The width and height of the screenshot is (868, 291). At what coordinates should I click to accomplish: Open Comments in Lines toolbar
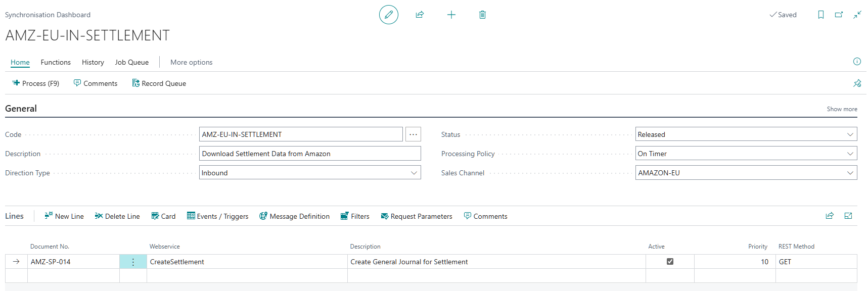click(485, 216)
